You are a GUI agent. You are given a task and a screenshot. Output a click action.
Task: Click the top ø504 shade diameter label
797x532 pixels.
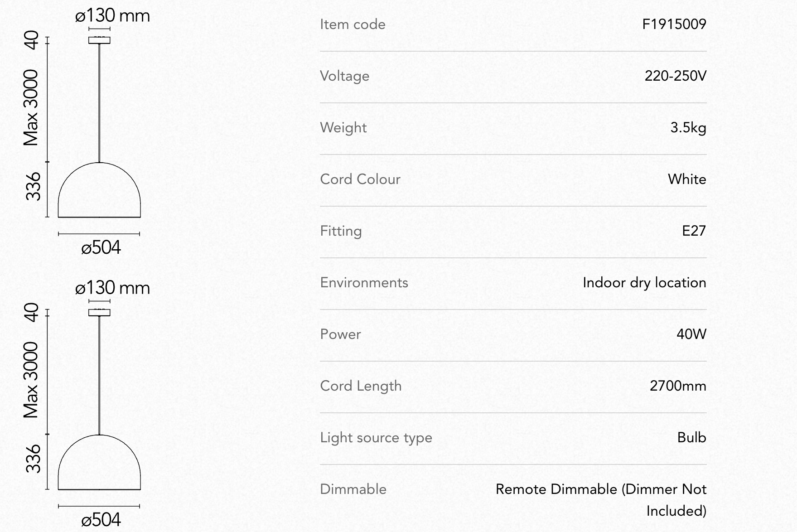[101, 248]
